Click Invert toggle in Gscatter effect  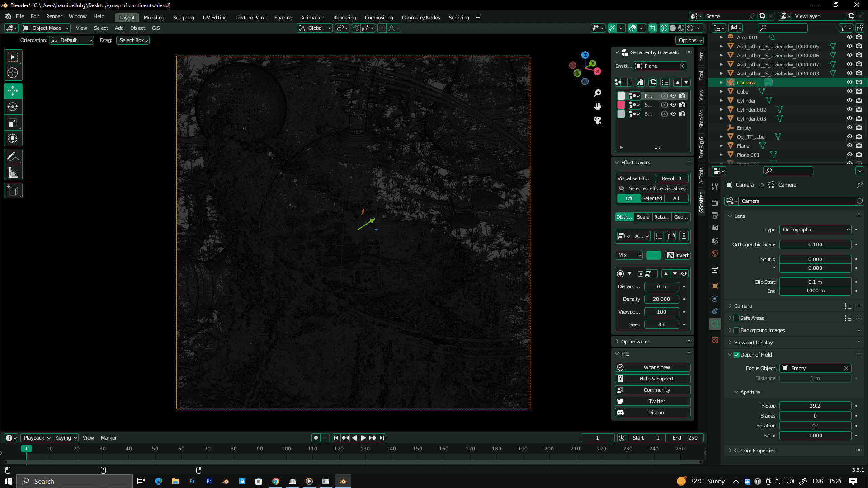click(678, 255)
